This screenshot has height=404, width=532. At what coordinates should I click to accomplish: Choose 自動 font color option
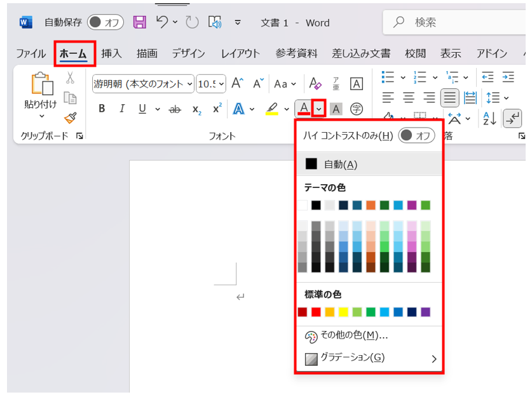(341, 164)
